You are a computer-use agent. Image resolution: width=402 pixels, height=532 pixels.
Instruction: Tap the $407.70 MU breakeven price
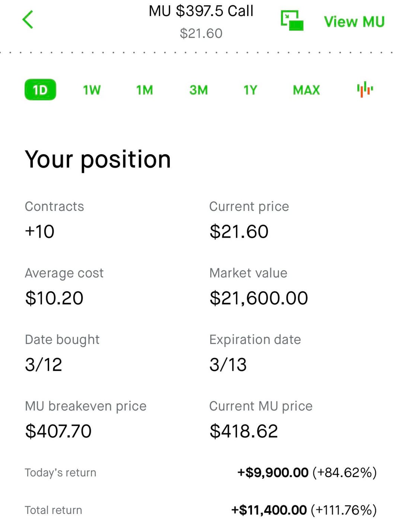pyautogui.click(x=58, y=431)
